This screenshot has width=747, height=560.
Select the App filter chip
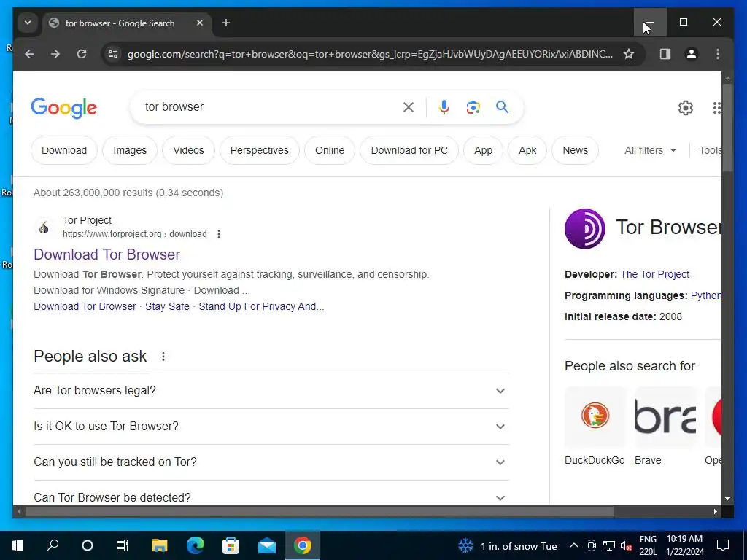click(x=483, y=150)
